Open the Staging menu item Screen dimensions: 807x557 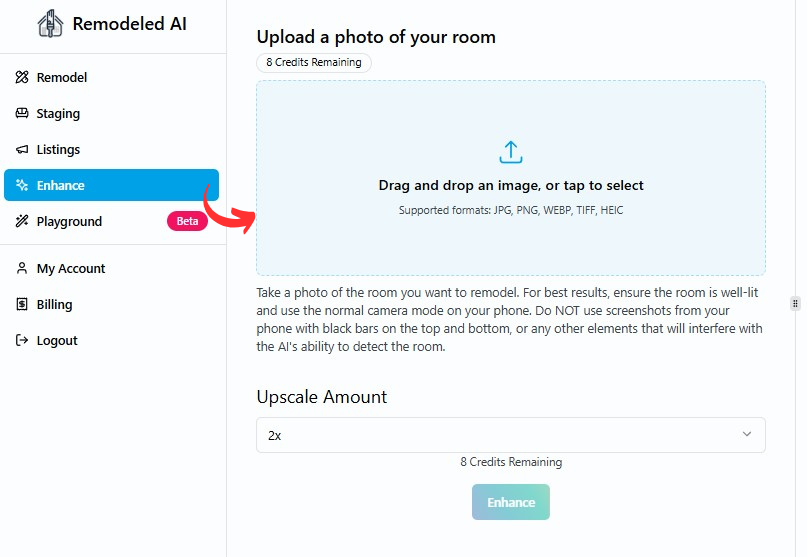click(x=58, y=114)
